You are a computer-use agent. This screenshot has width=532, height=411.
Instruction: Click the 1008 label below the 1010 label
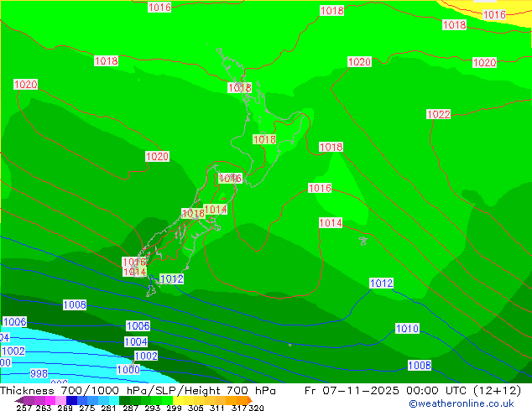[420, 365]
